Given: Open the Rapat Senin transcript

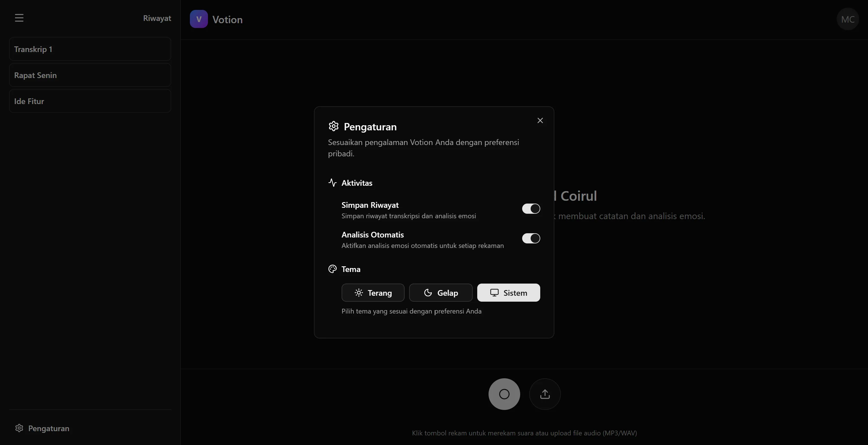Looking at the screenshot, I should (x=89, y=75).
